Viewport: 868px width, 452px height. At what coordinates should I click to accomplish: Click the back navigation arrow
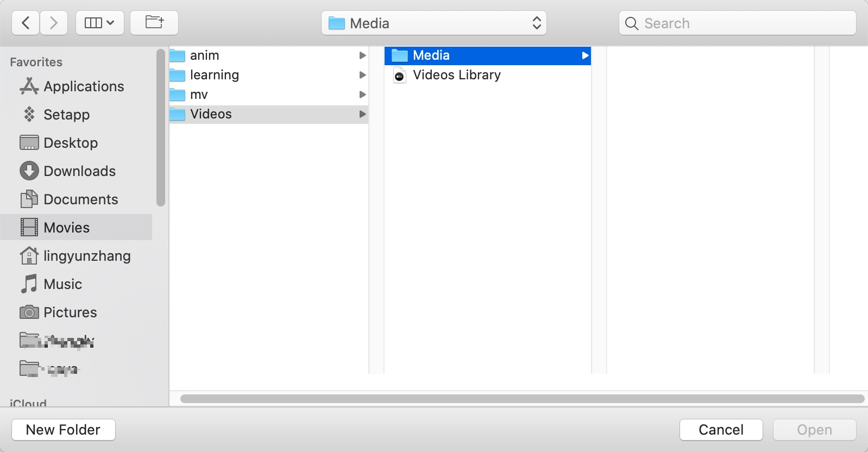(26, 23)
